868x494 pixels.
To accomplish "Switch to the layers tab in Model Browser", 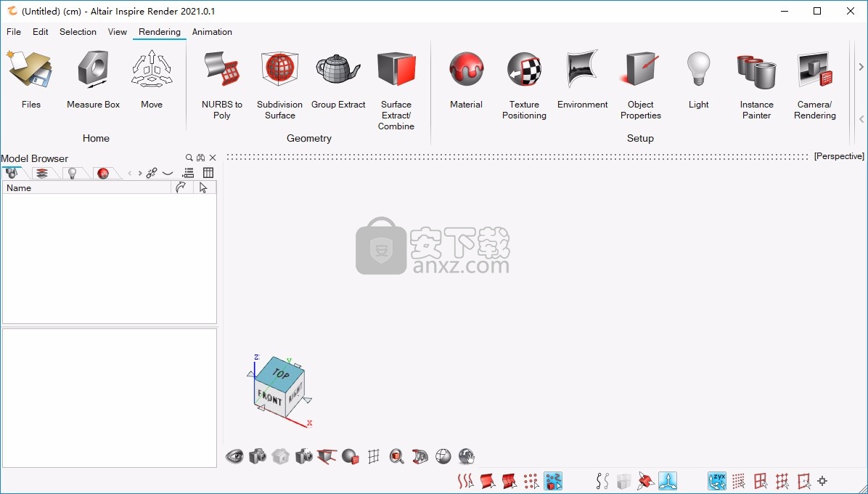I will (x=41, y=174).
